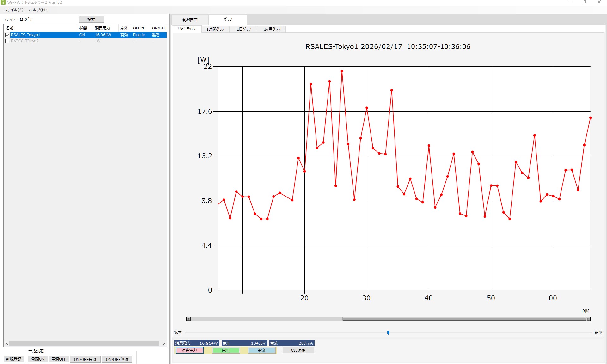Switch to the 制御画面 tab

coord(190,20)
